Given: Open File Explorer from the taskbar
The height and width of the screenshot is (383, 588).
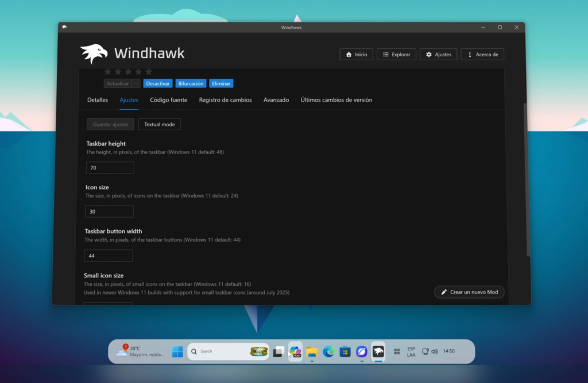Looking at the screenshot, I should point(312,352).
